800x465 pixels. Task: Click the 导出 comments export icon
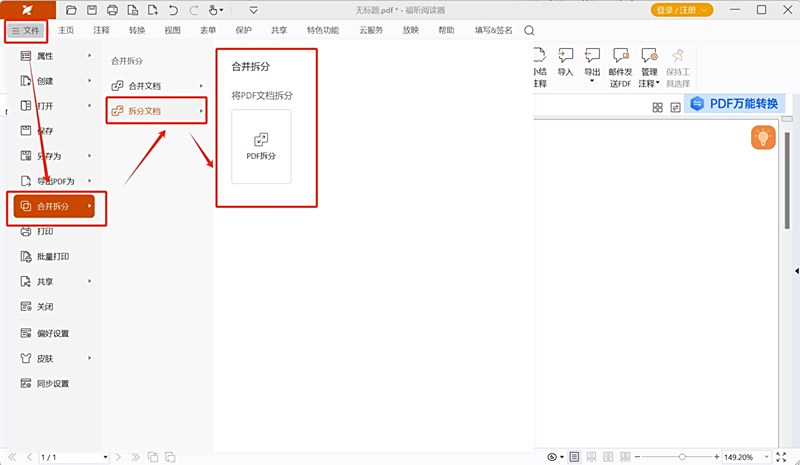pyautogui.click(x=592, y=65)
